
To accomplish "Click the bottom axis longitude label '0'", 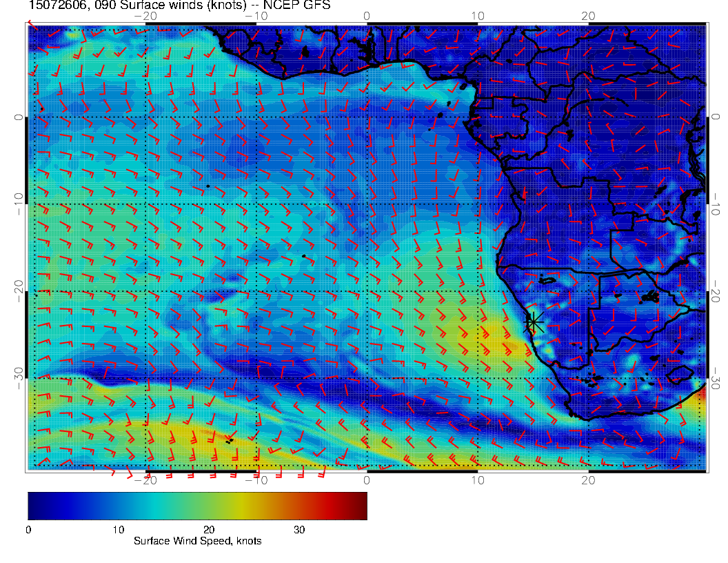I will 367,480.
